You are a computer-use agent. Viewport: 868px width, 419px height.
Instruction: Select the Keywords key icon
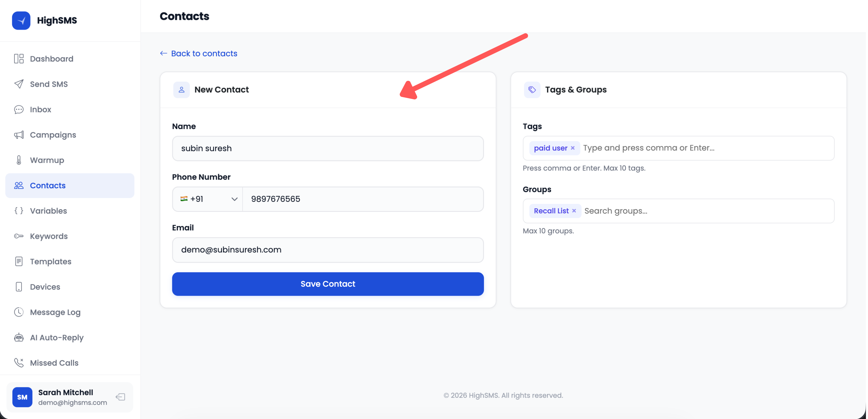tap(19, 236)
